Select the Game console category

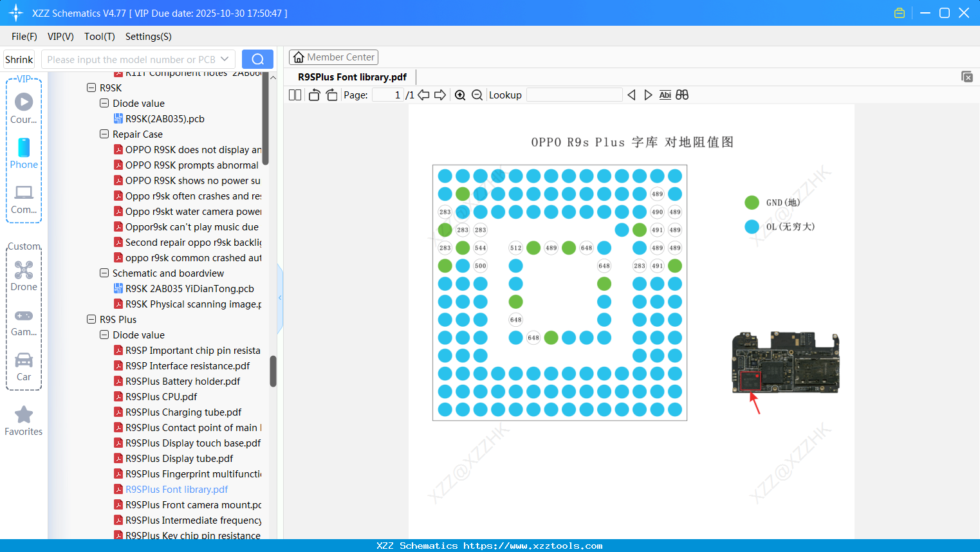[24, 322]
